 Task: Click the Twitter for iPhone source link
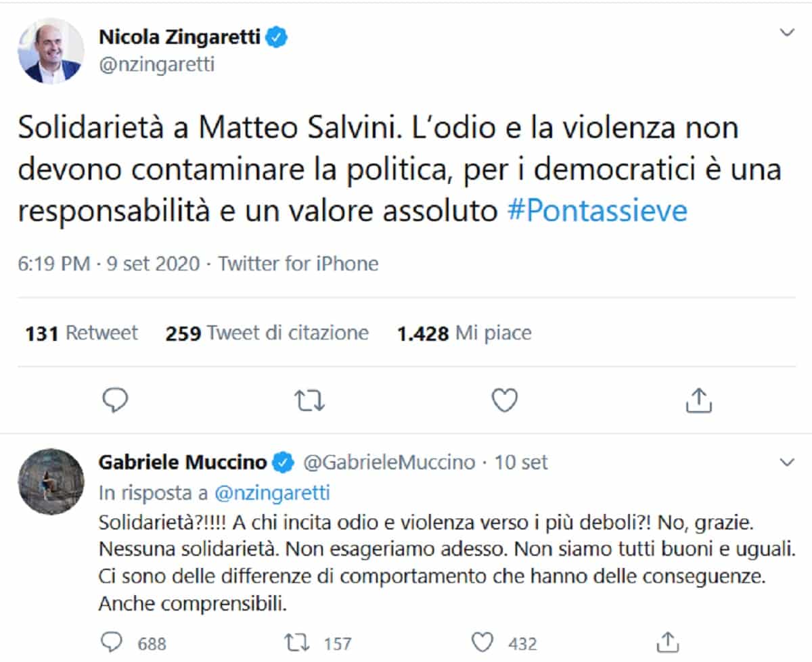(x=298, y=263)
